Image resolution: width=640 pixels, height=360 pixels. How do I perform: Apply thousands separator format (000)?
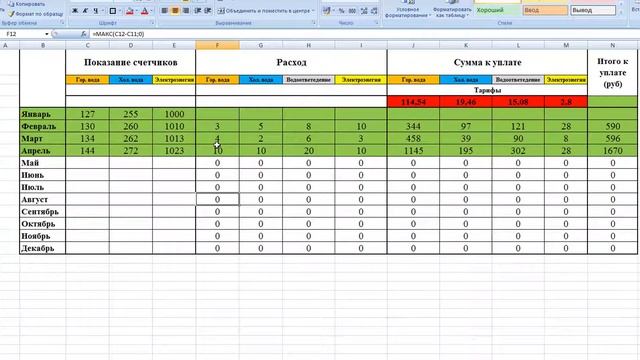(x=352, y=11)
